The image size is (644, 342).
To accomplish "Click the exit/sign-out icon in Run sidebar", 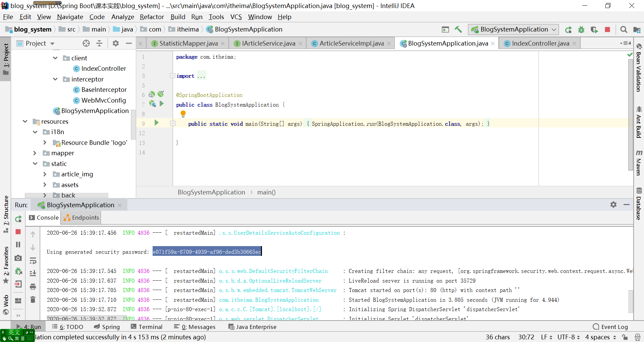I will click(18, 284).
